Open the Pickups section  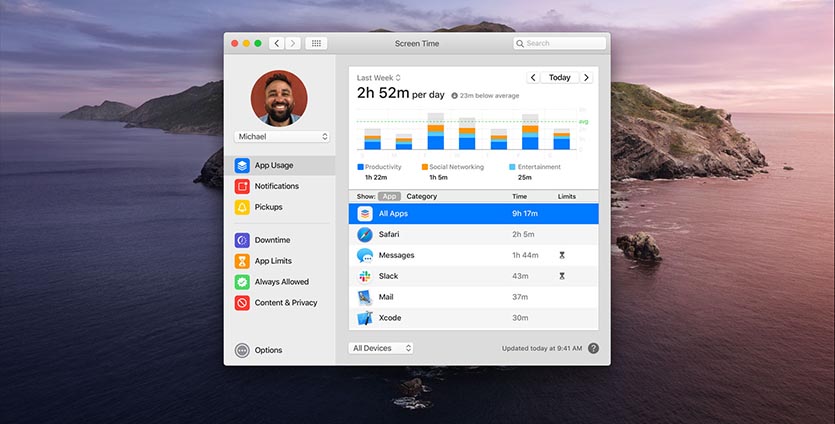tap(267, 207)
